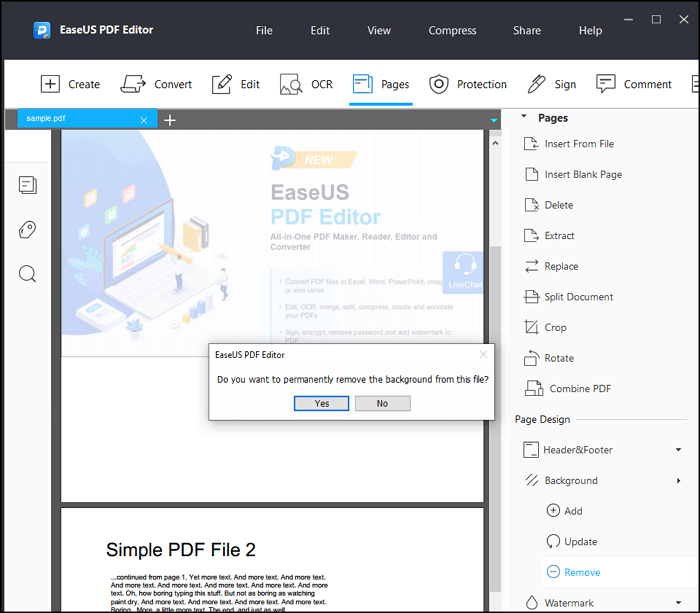This screenshot has height=613, width=700.
Task: Choose Replace pages option
Action: coord(551,266)
